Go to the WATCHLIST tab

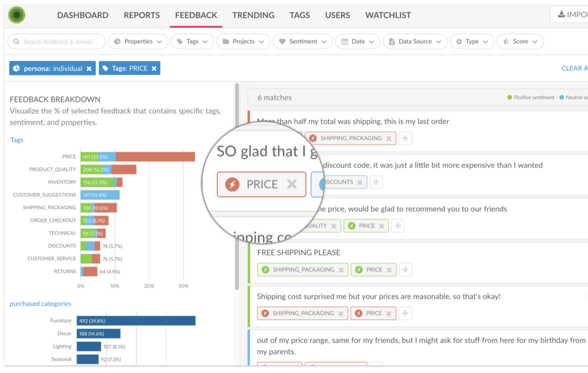coord(388,15)
